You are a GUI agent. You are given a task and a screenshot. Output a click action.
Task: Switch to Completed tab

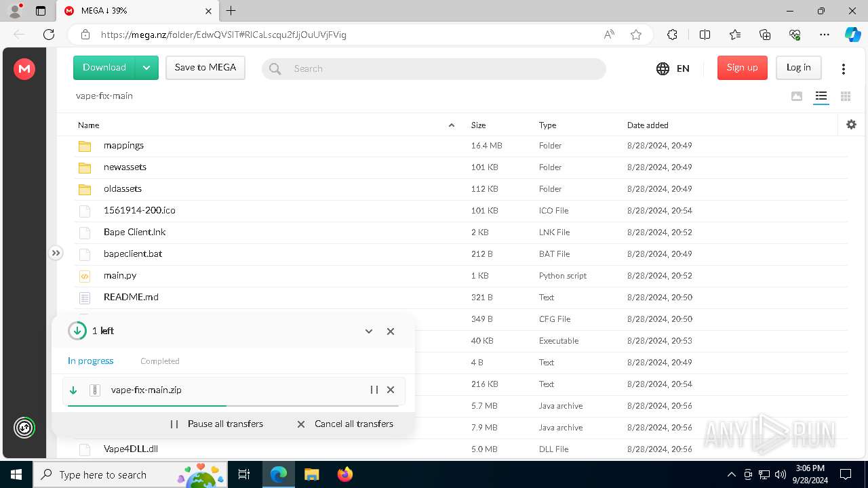point(160,361)
